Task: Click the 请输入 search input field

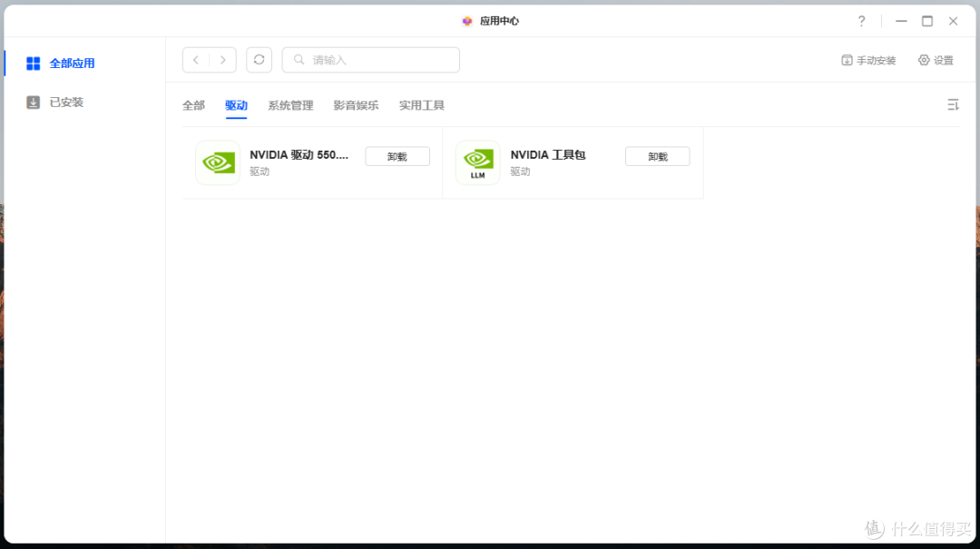Action: [370, 59]
